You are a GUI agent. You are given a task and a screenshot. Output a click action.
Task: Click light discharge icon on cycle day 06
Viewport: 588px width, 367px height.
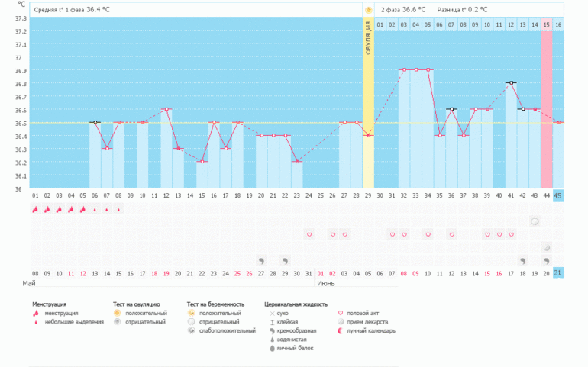95,209
